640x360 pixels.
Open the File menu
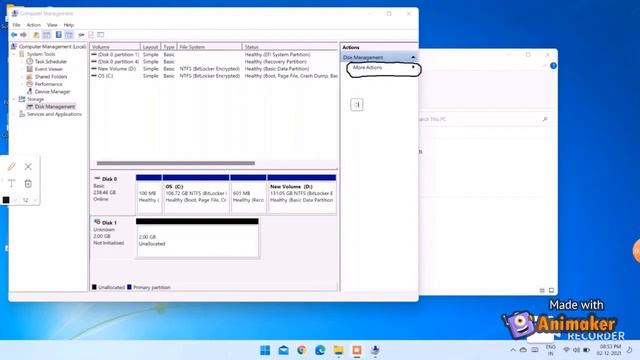(16, 25)
